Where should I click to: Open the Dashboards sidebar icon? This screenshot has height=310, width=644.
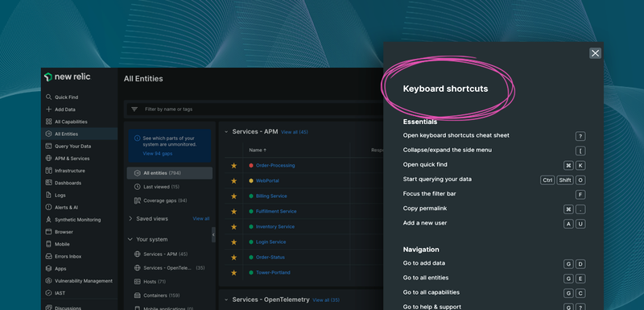click(x=48, y=183)
